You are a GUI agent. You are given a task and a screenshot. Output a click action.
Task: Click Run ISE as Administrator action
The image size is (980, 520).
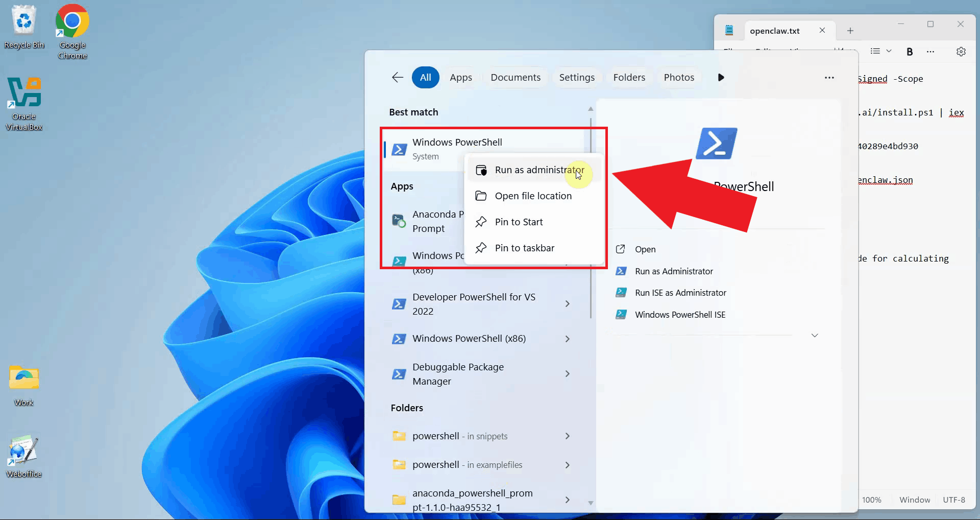[680, 293]
